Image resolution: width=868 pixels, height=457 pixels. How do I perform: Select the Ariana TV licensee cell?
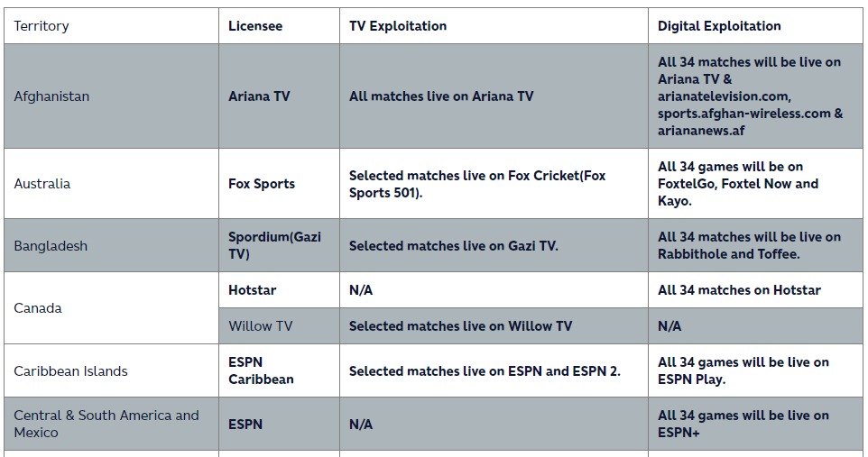tap(259, 96)
